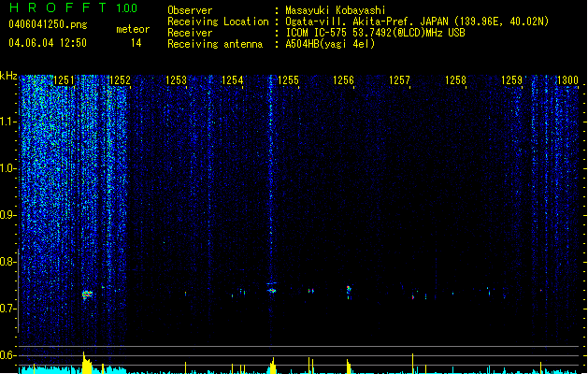
Task: Click the 1255 time marker
Action: (x=288, y=79)
